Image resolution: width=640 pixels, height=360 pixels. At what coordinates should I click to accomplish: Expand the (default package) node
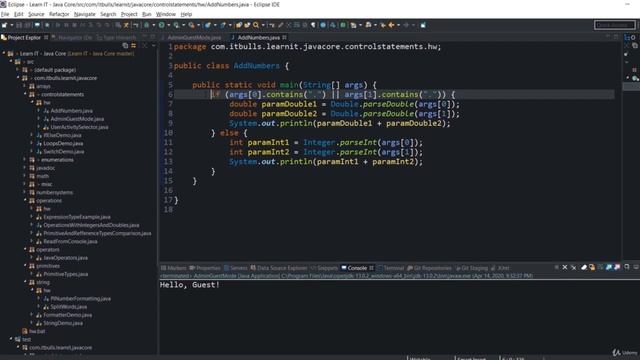click(18, 70)
